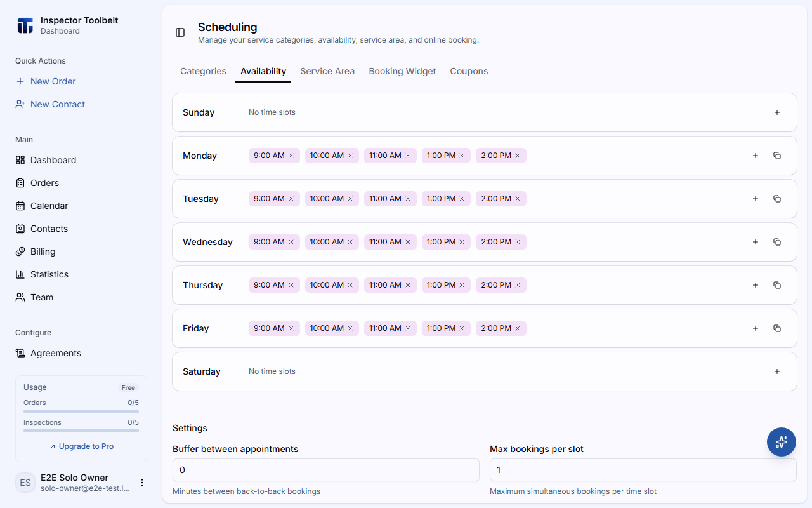
Task: Remove Friday 11:00 AM slot
Action: click(408, 328)
